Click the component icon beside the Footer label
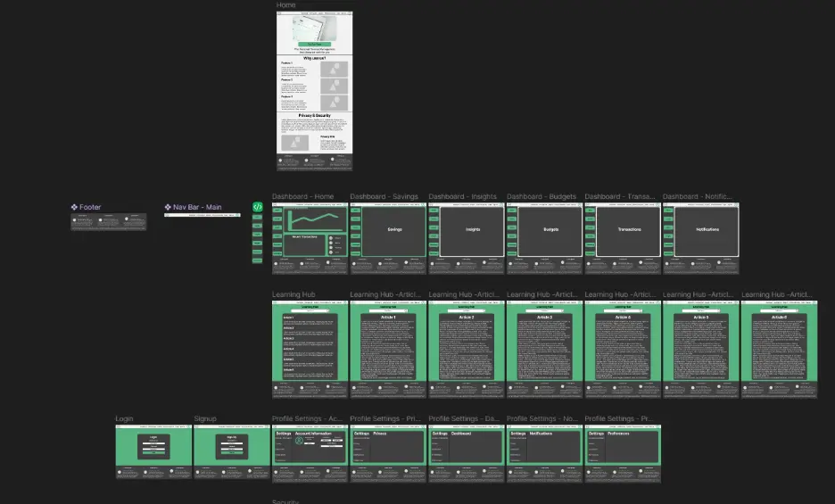 point(74,207)
